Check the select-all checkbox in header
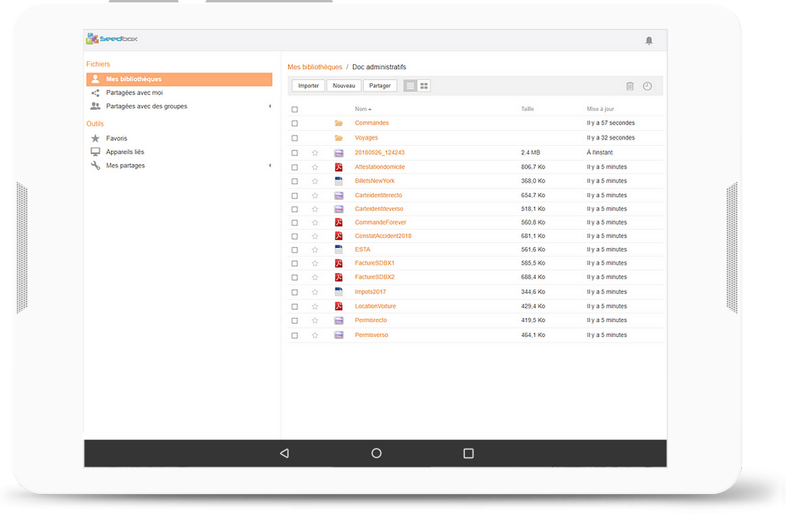The height and width of the screenshot is (532, 786). [295, 110]
